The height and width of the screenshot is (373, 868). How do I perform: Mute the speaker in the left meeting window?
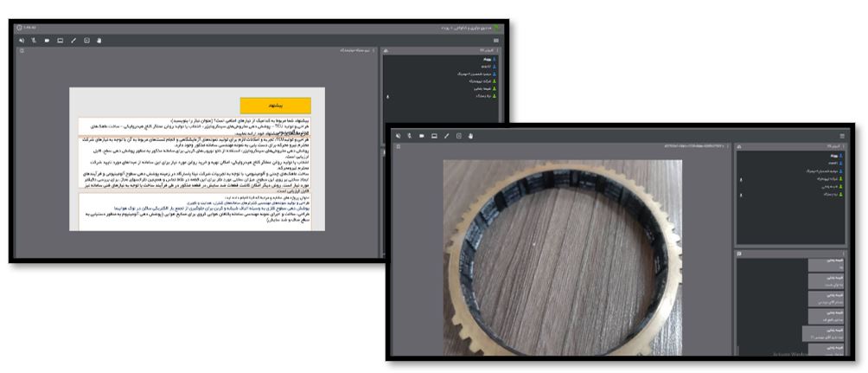(x=22, y=41)
